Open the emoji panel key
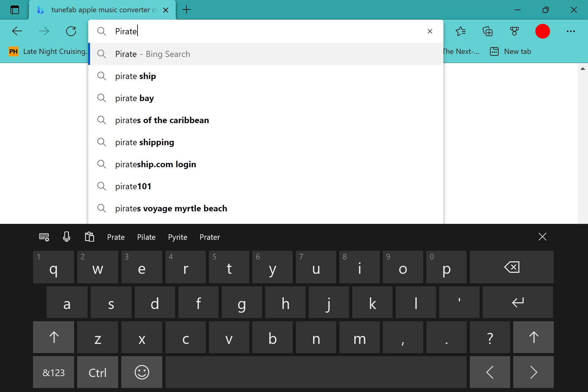 coord(142,372)
